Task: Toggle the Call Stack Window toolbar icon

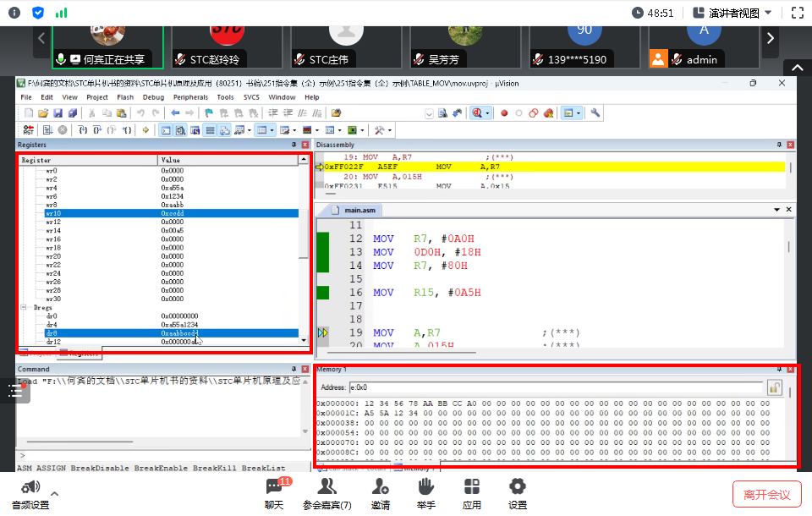Action: coord(225,130)
